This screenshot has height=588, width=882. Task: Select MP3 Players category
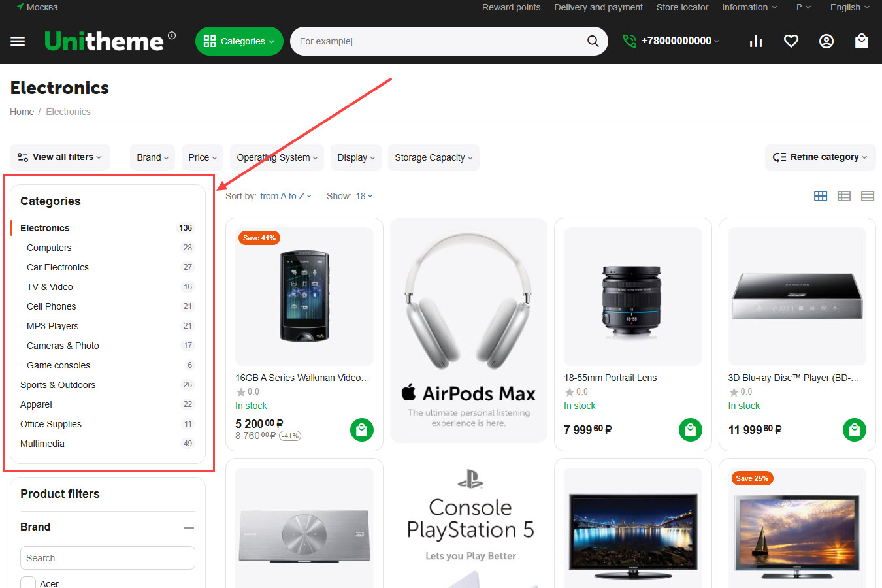[x=52, y=326]
